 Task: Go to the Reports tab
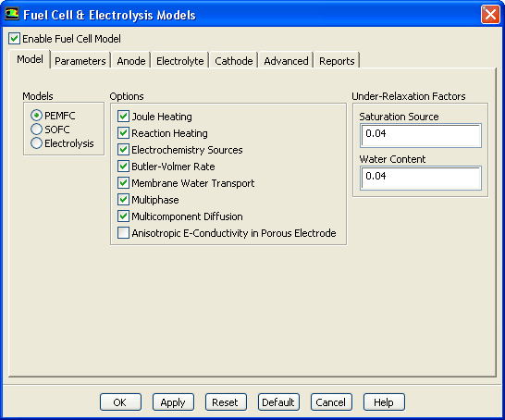pos(337,61)
